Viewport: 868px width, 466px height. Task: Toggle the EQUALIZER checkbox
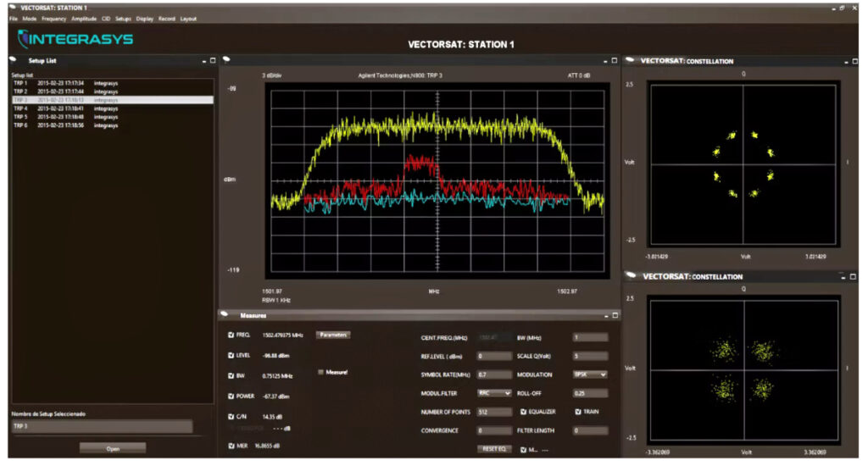[x=524, y=412]
